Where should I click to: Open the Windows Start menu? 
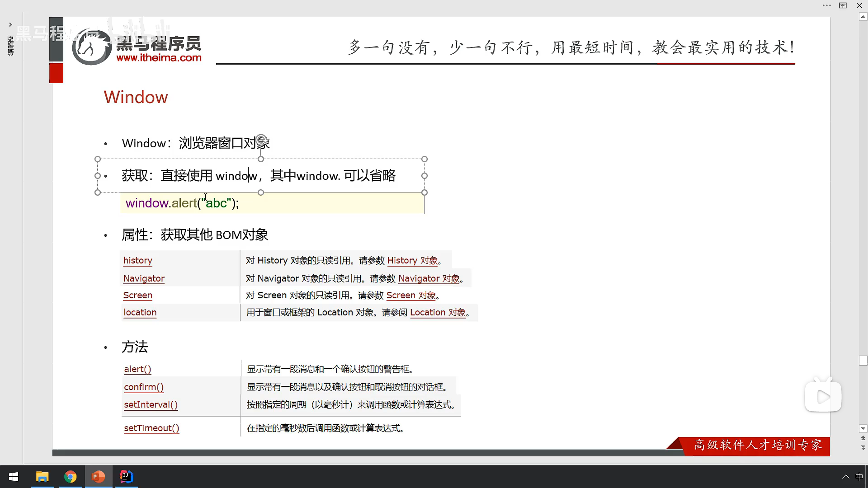14,477
